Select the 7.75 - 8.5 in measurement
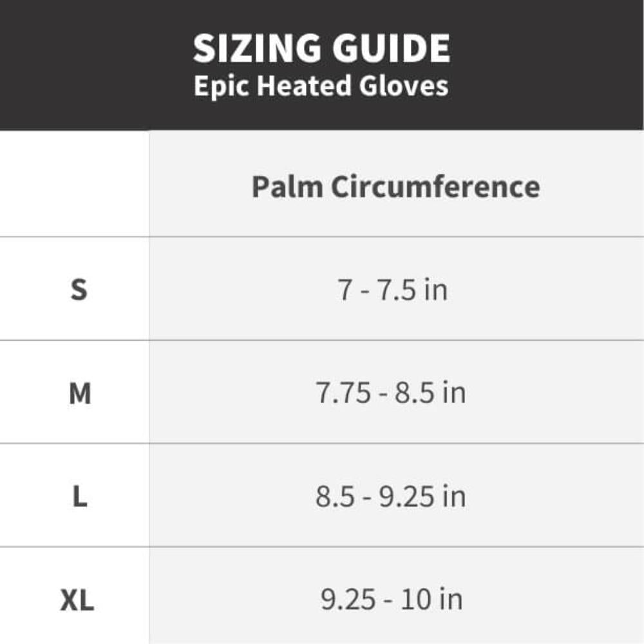644x644 pixels. pos(391,393)
